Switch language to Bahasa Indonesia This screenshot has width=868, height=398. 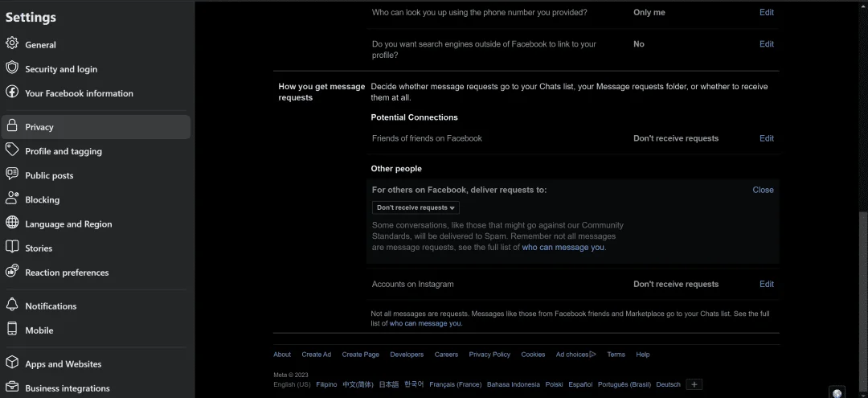tap(513, 384)
